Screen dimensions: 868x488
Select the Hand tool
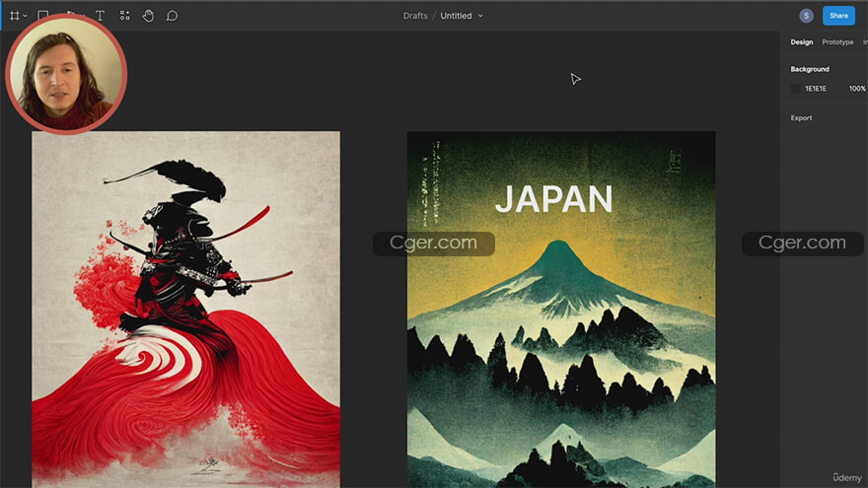tap(148, 16)
